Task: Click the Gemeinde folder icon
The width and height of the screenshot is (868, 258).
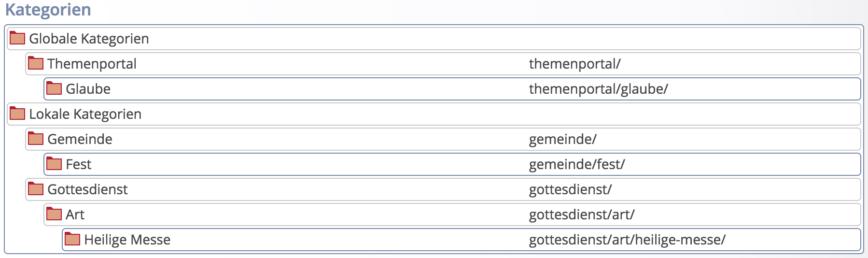Action: 36,139
